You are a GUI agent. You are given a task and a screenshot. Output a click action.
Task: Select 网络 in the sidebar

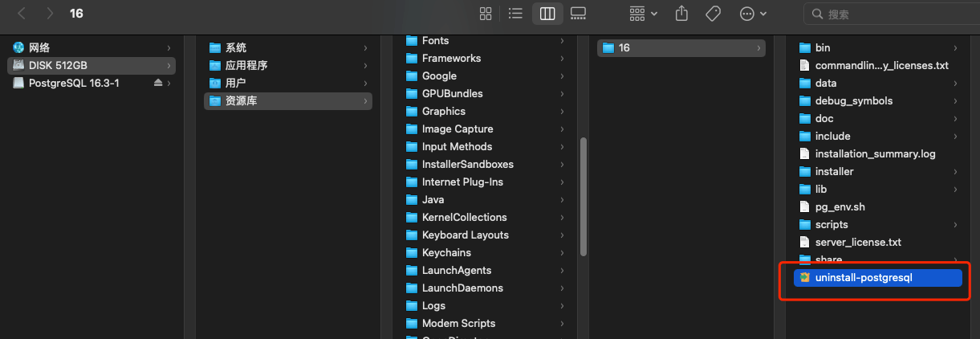[x=90, y=48]
